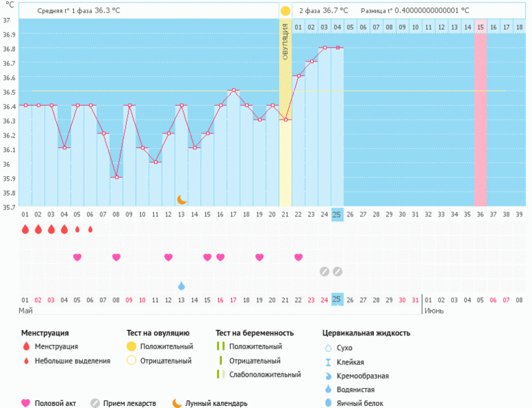Click the pink highlighted phase day 15 column
532x408 pixels.
click(480, 118)
